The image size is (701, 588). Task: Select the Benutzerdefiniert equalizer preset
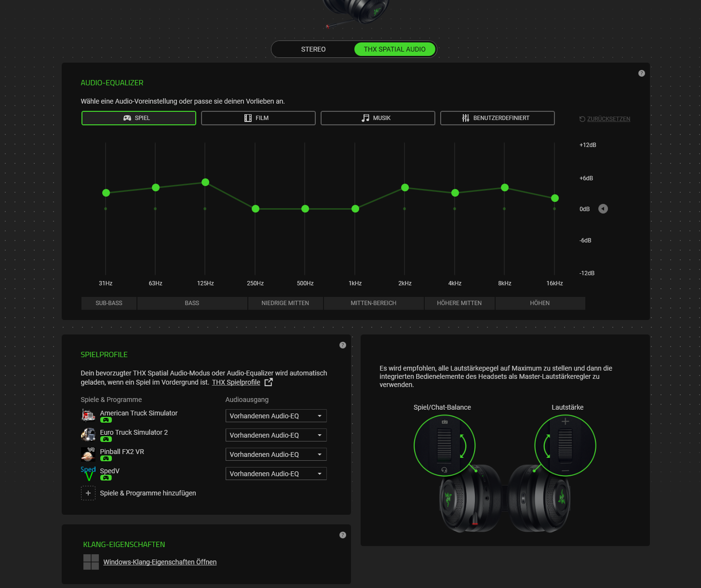(x=498, y=118)
